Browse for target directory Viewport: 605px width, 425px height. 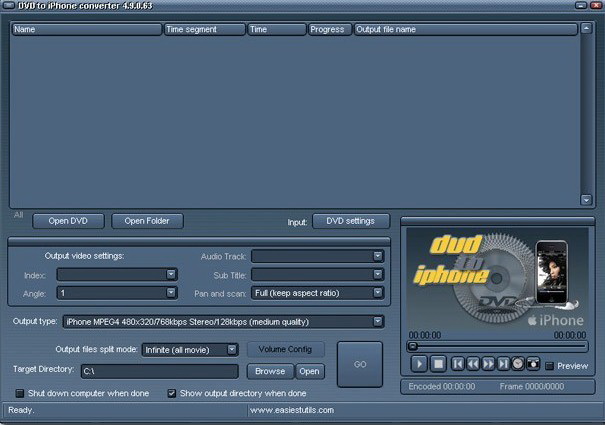tap(270, 371)
